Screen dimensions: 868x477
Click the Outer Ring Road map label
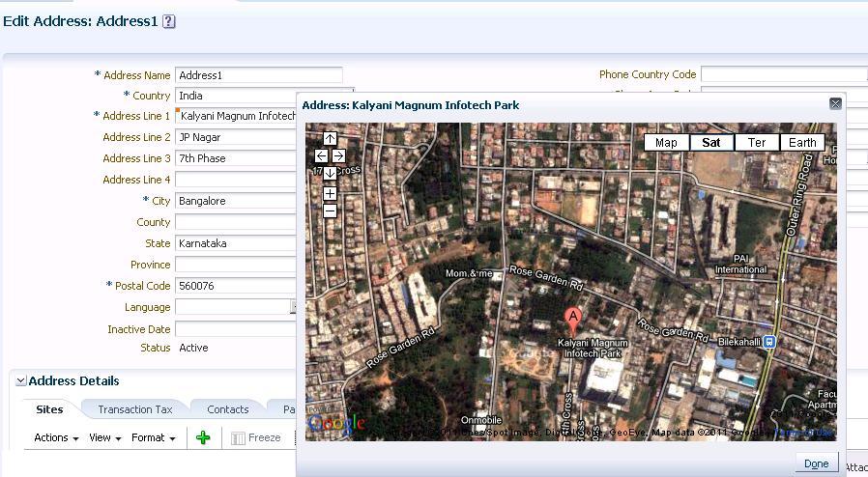800,194
